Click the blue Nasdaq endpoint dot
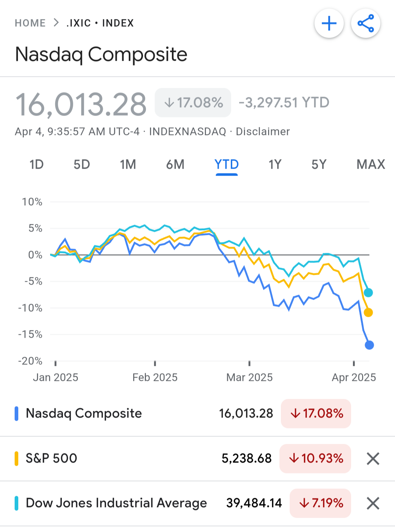395x532 pixels. point(369,345)
